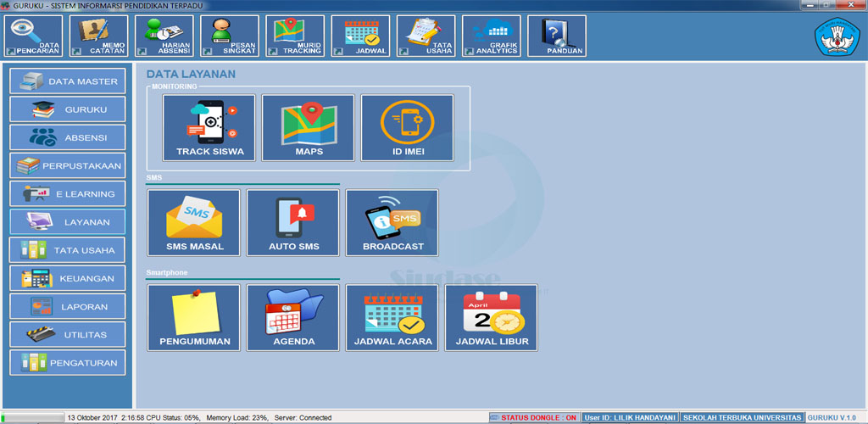Open the Agenda calendar tile
Screen dimensions: 868x424
click(x=293, y=317)
